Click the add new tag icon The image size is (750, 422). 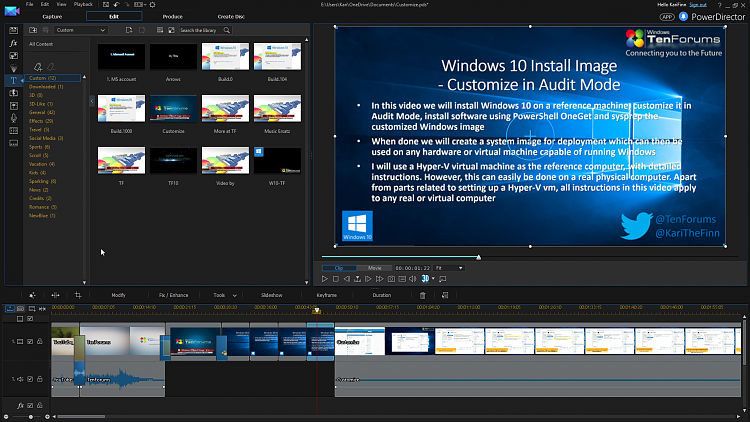(x=38, y=67)
